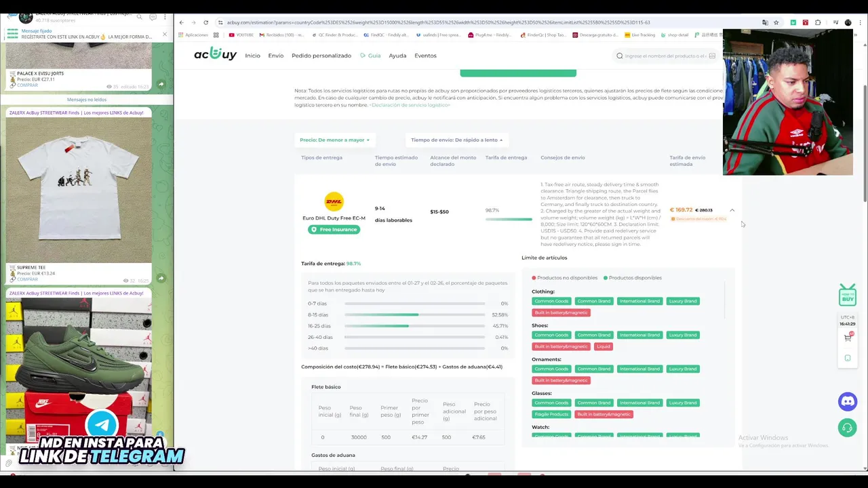Click the €169.72 estimated shipping price

click(x=681, y=210)
